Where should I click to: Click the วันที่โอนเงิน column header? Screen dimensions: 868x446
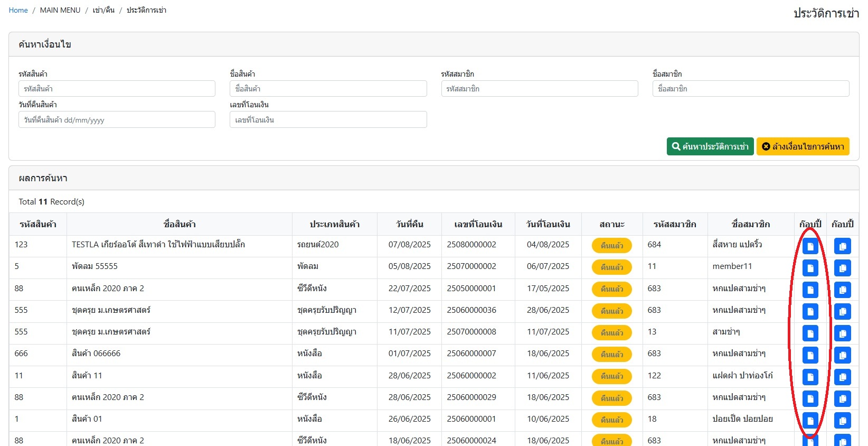[548, 224]
